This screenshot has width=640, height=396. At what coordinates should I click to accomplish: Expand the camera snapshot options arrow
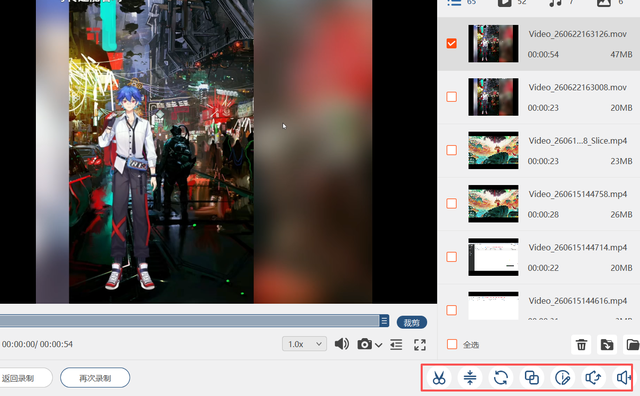379,345
